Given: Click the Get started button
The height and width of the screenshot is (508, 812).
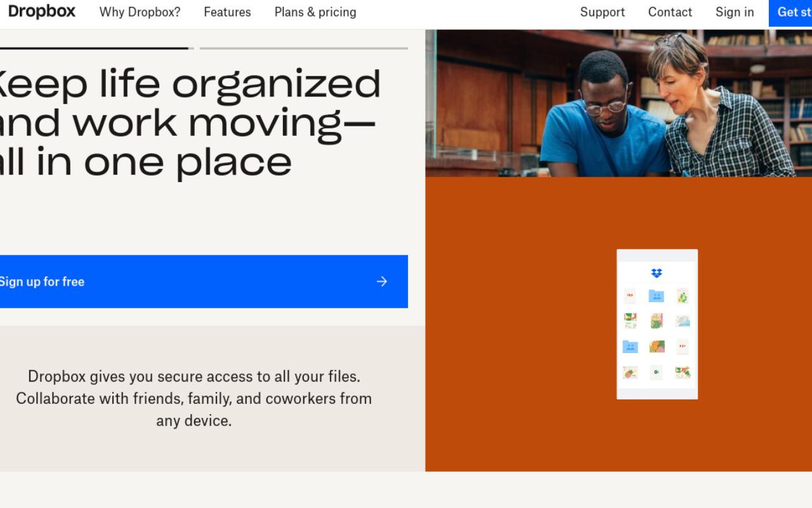Looking at the screenshot, I should click(x=790, y=12).
